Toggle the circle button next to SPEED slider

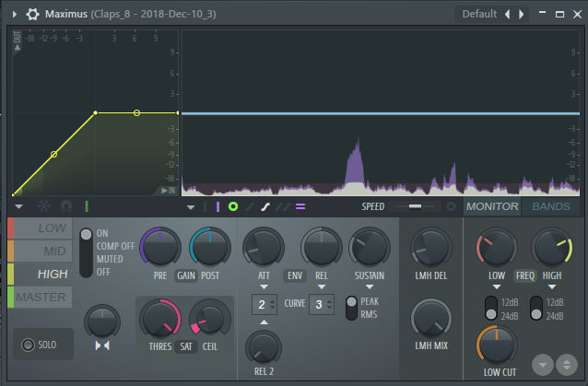coord(451,206)
